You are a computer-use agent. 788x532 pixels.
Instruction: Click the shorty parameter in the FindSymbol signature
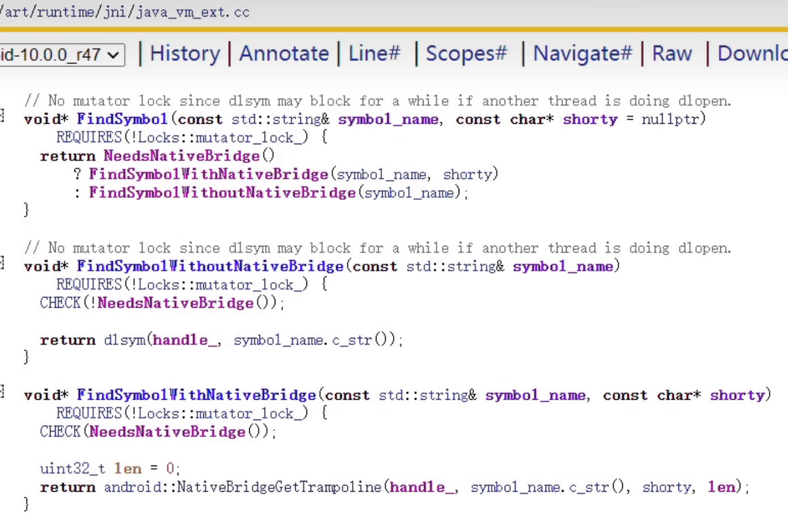[x=590, y=119]
